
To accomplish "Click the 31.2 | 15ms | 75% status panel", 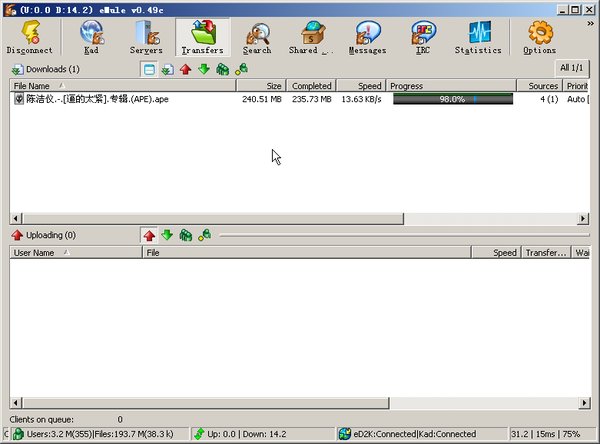I will [x=551, y=434].
